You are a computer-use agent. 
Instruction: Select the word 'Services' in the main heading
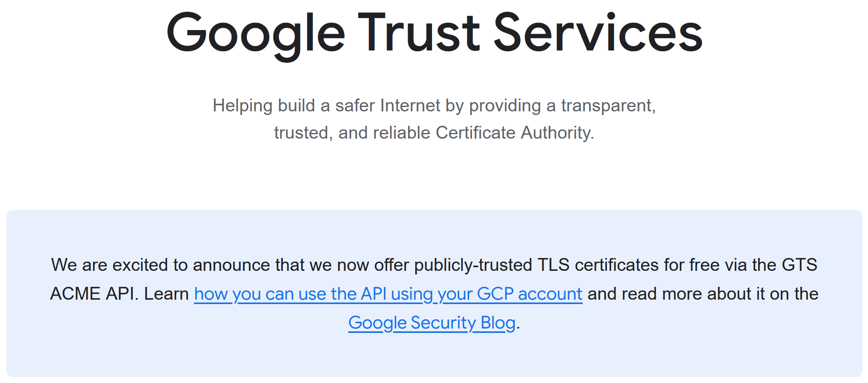598,33
